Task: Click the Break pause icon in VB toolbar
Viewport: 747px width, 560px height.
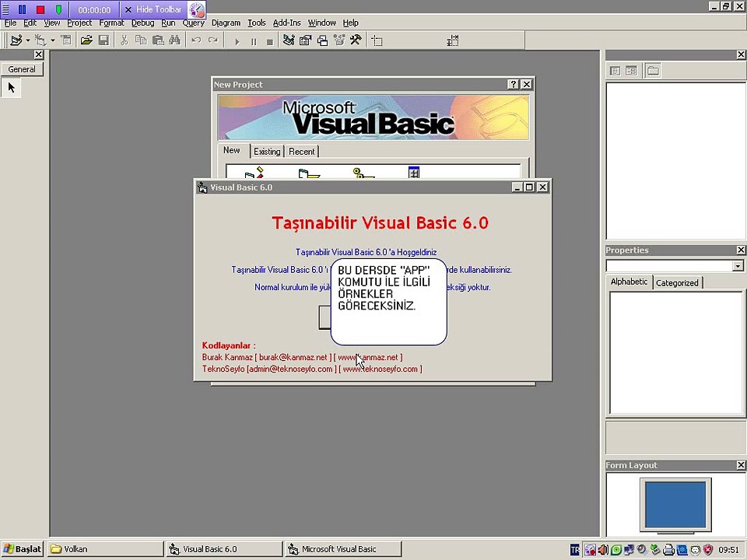Action: (x=254, y=41)
